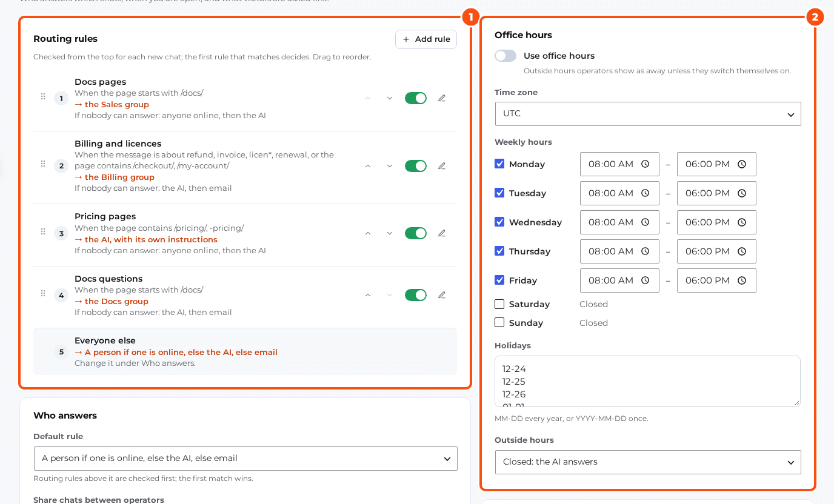Move the Pricing pages rule down

coord(390,233)
